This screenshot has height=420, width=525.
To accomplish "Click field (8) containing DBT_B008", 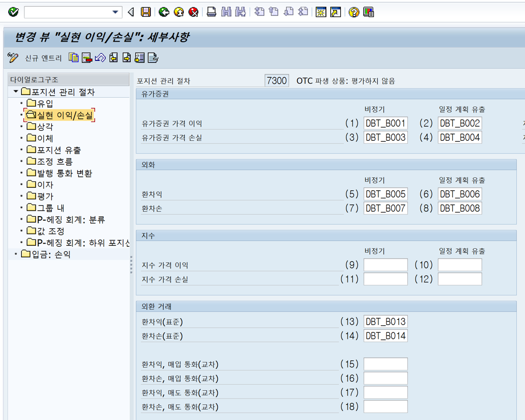I will point(460,208).
